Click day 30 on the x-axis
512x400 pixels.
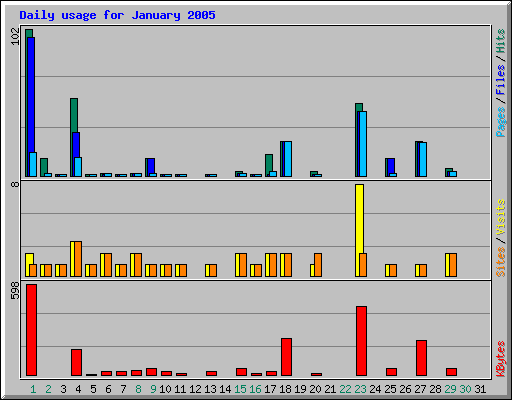coord(465,389)
